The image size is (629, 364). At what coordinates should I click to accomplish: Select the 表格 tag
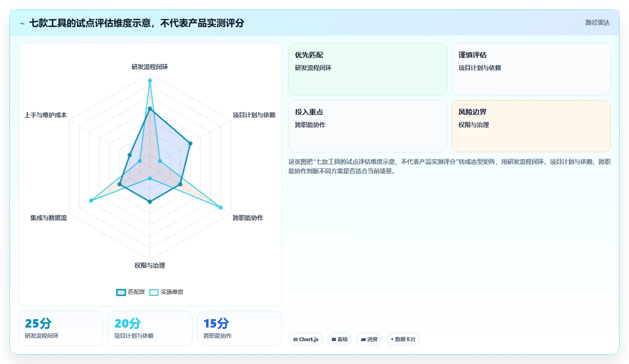tap(340, 339)
